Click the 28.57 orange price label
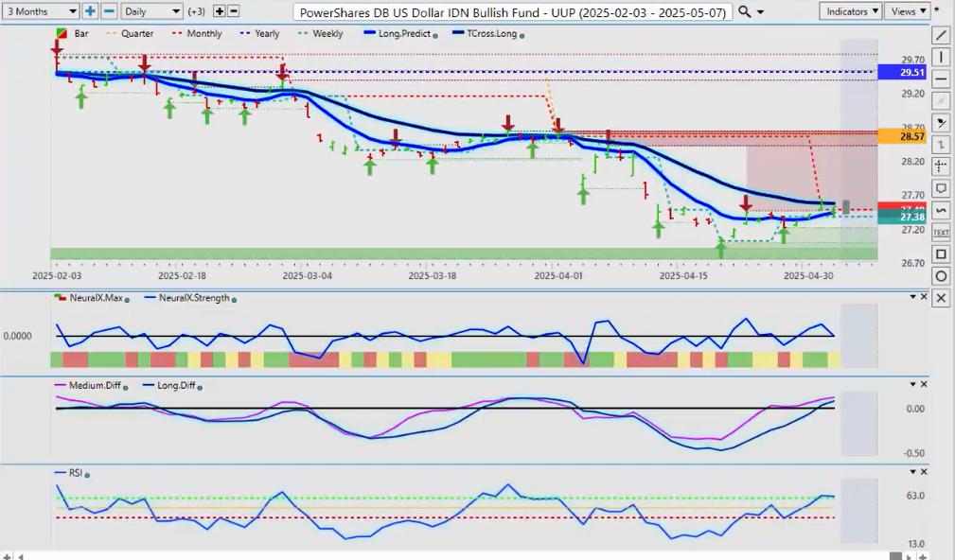This screenshot has height=560, width=955. pos(902,136)
